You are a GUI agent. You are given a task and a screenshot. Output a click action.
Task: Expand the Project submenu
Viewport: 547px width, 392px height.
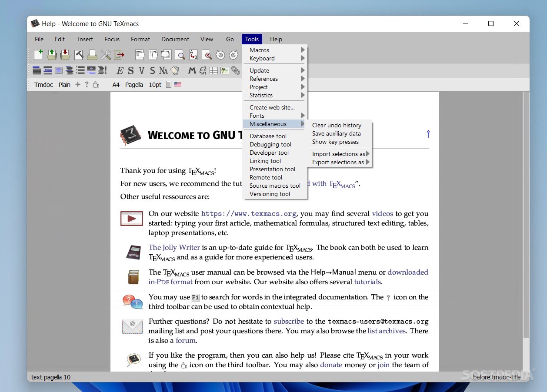pyautogui.click(x=275, y=87)
